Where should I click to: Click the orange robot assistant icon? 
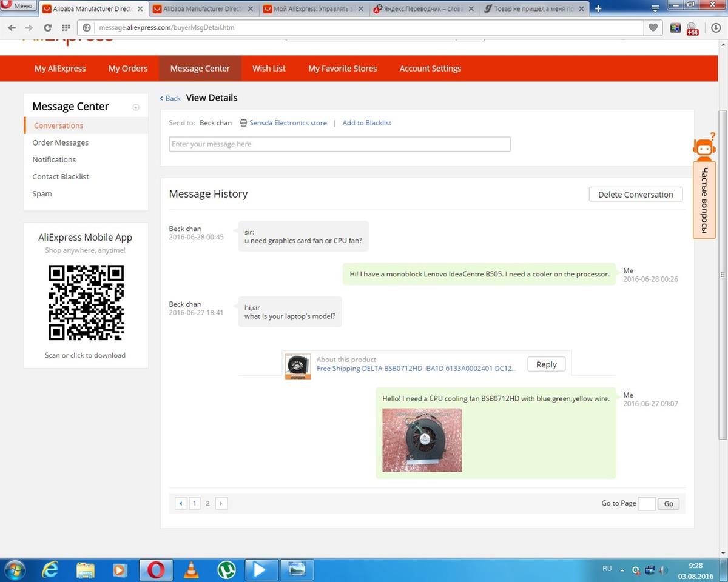704,146
